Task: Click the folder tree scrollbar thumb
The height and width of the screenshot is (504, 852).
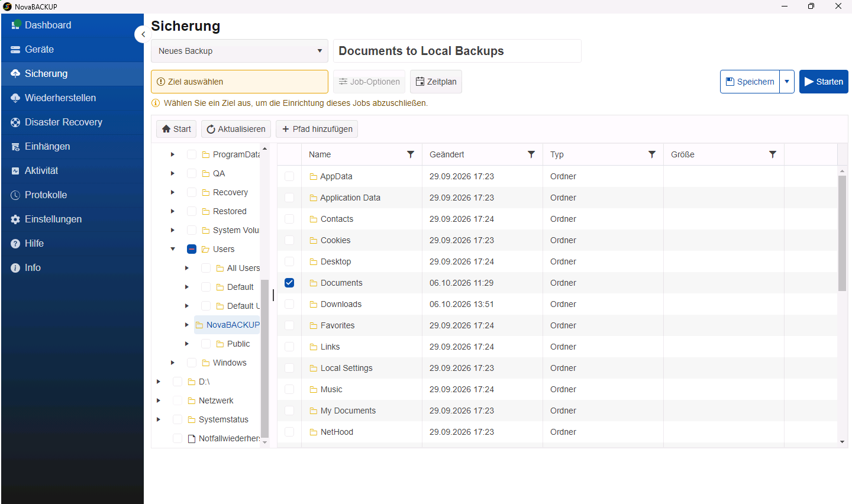Action: click(x=264, y=358)
